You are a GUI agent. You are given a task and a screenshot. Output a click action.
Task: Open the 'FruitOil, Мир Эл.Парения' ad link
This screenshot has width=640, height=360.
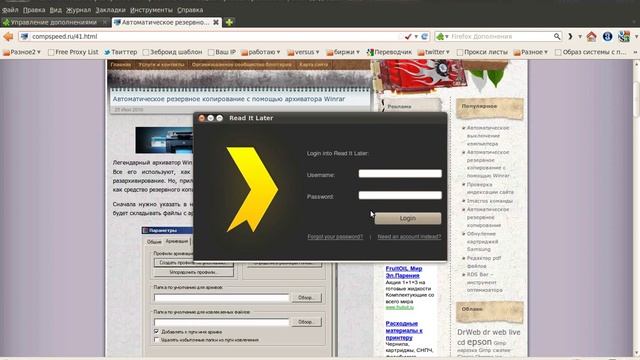(404, 272)
